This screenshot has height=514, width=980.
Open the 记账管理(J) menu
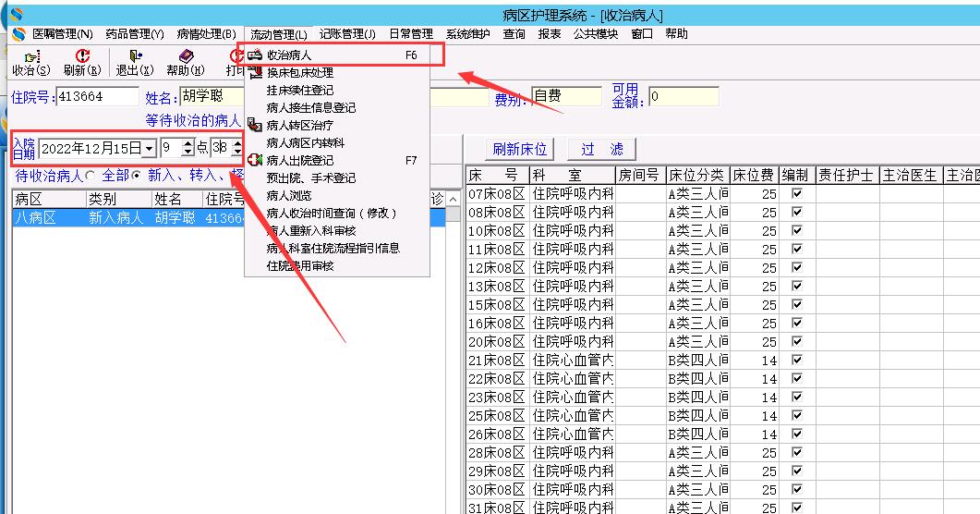347,34
